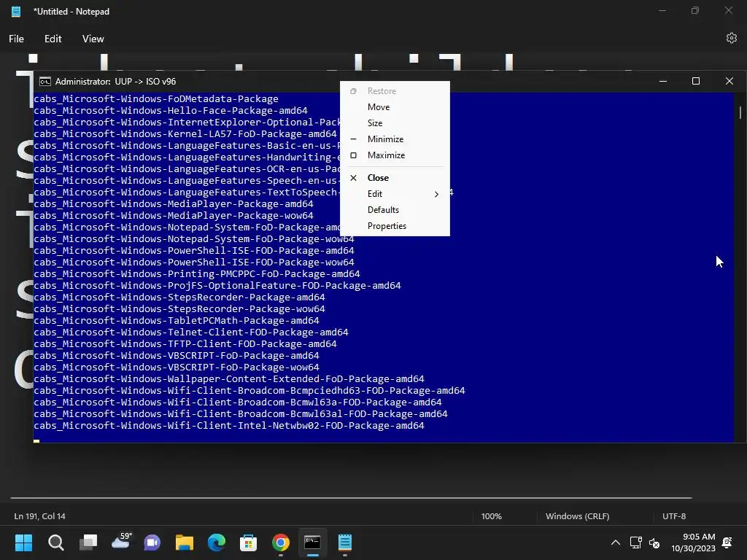Click the VBSCRIPT-FoD-Package-wow64 line
The width and height of the screenshot is (747, 560).
pyautogui.click(x=177, y=367)
